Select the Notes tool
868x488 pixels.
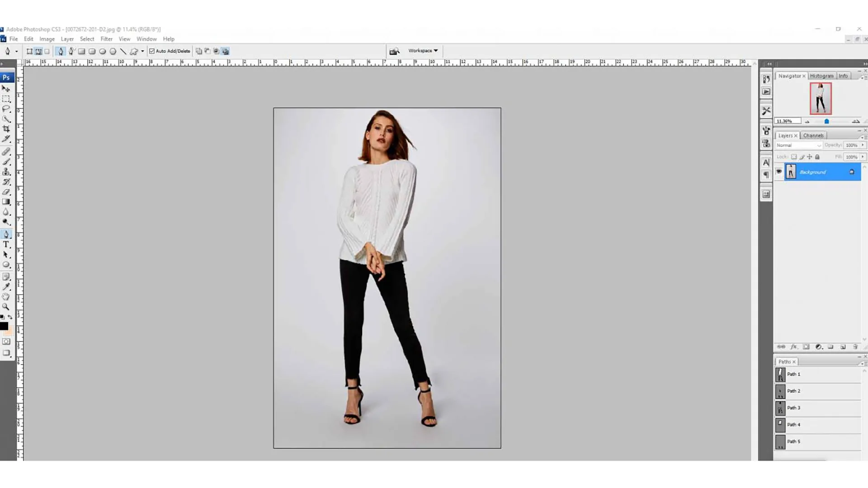click(x=6, y=277)
